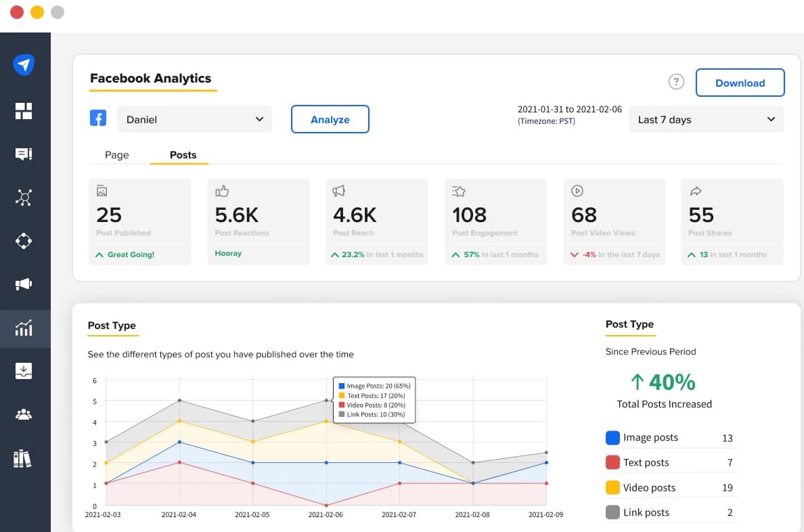
Task: Select the network nodes icon in sidebar
Action: click(24, 198)
